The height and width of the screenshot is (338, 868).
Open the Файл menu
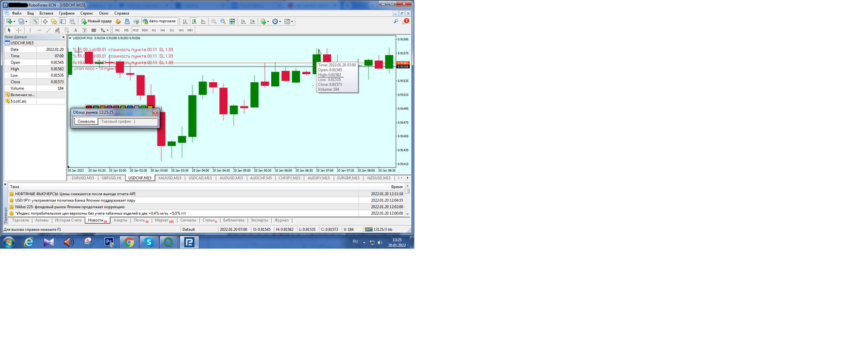(16, 13)
